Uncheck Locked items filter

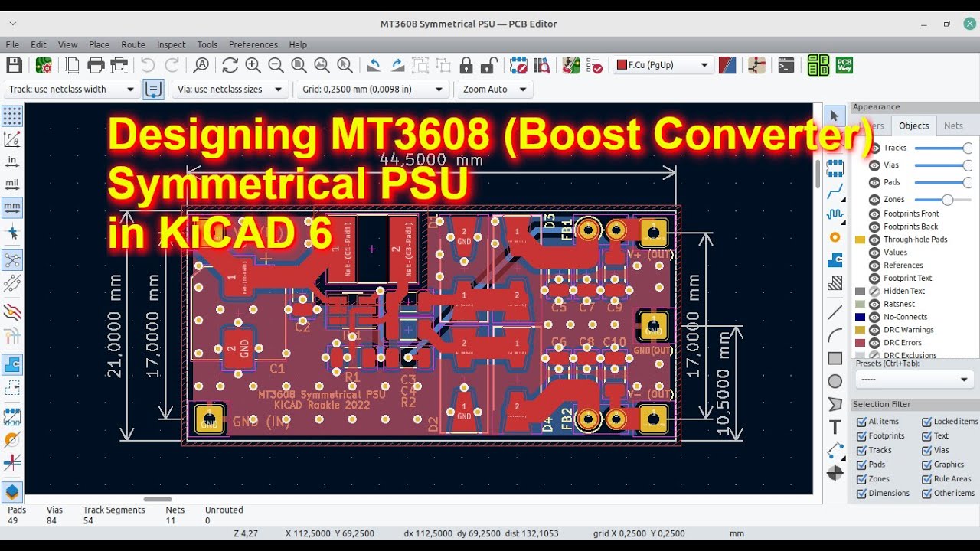coord(926,422)
